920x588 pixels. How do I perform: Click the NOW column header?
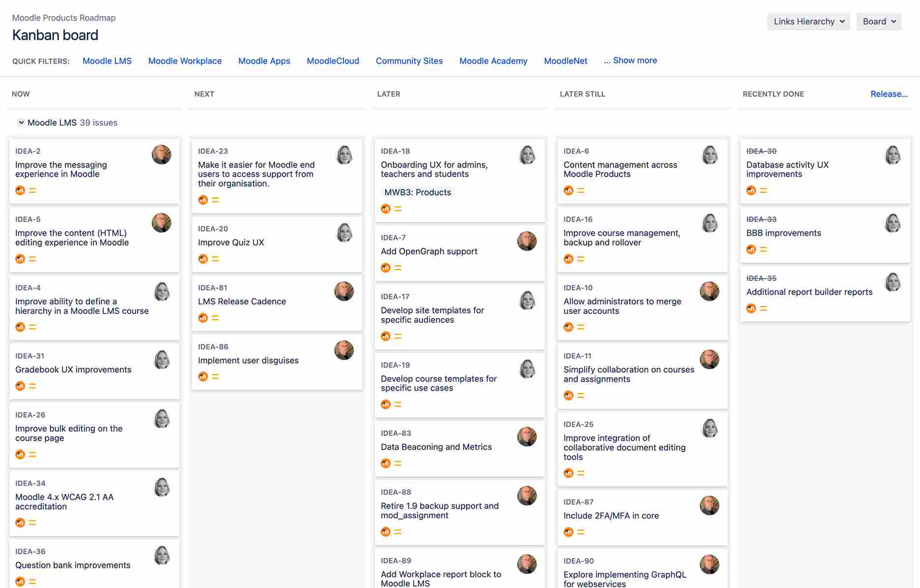[x=21, y=94]
